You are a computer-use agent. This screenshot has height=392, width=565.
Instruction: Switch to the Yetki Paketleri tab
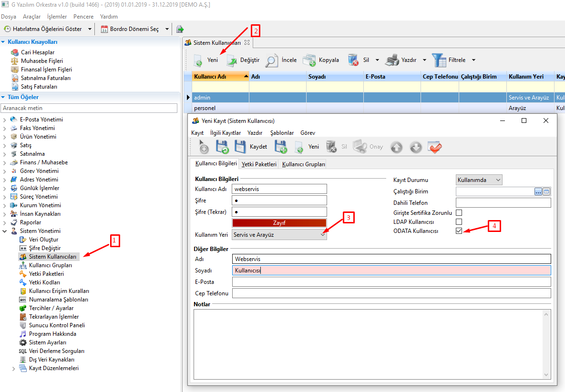259,164
